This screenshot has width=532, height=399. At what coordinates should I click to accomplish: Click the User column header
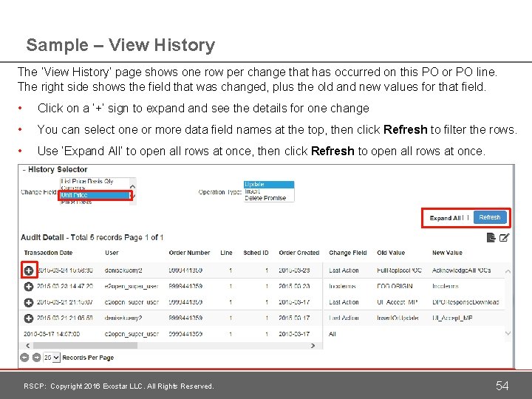click(112, 253)
